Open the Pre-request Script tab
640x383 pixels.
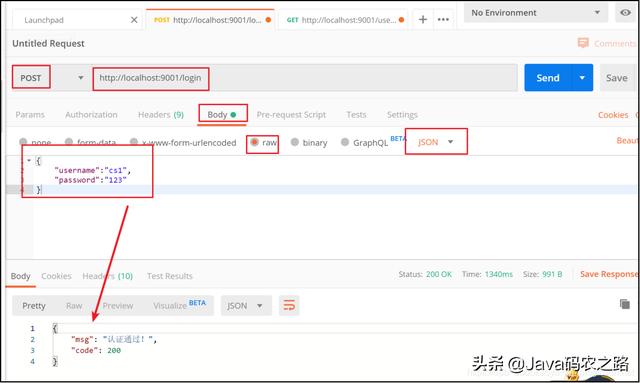click(291, 115)
